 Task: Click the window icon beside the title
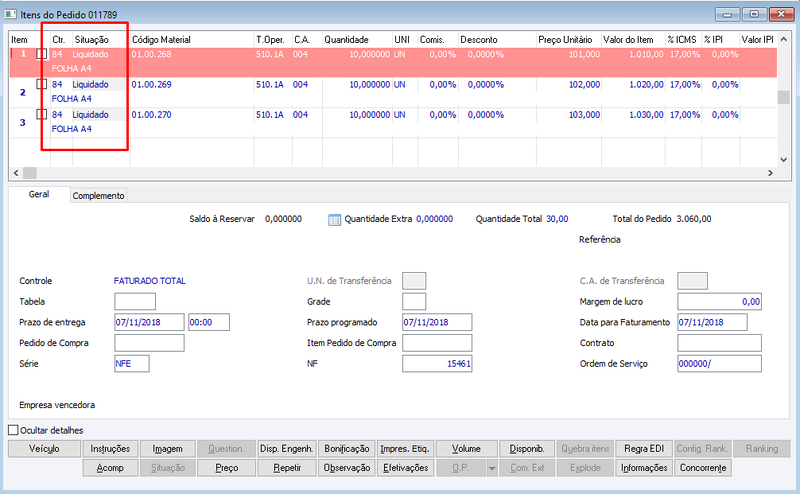10,14
